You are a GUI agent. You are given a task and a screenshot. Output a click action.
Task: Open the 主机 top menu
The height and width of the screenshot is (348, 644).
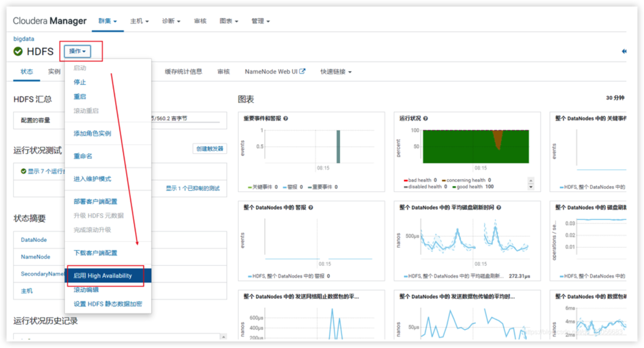pos(139,21)
